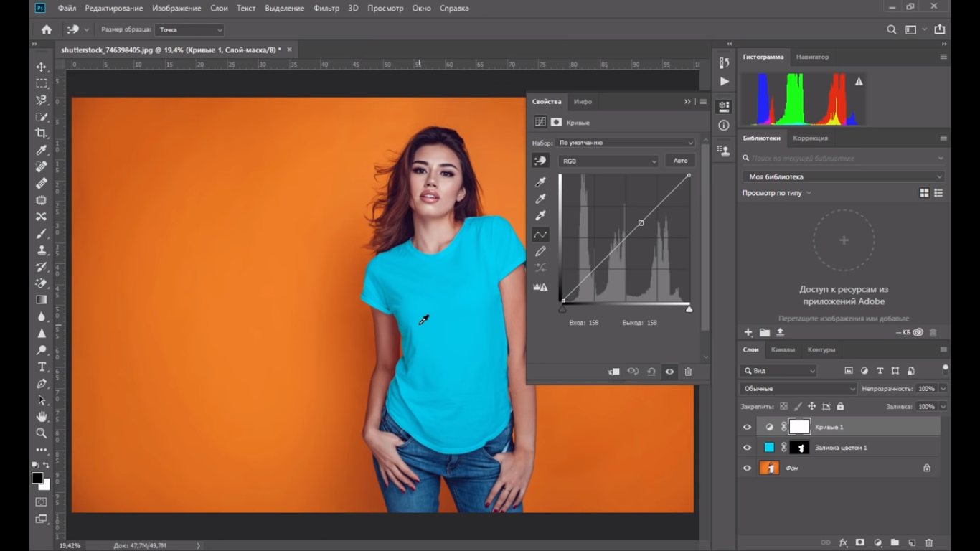This screenshot has height=551, width=980.
Task: Click the black point slider under curve
Action: [562, 309]
